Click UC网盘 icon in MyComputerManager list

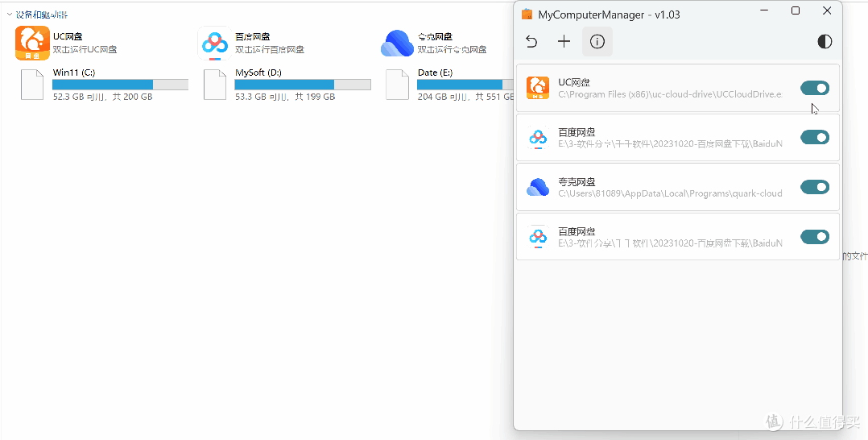538,88
